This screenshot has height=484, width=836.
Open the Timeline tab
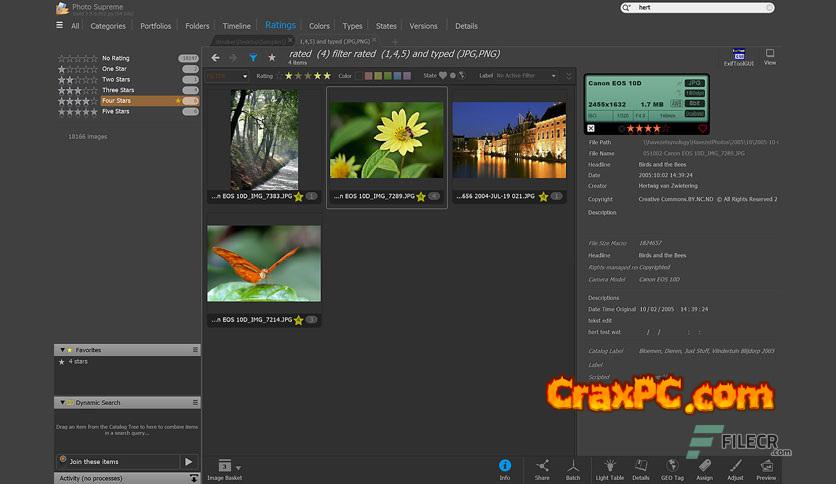tap(236, 26)
